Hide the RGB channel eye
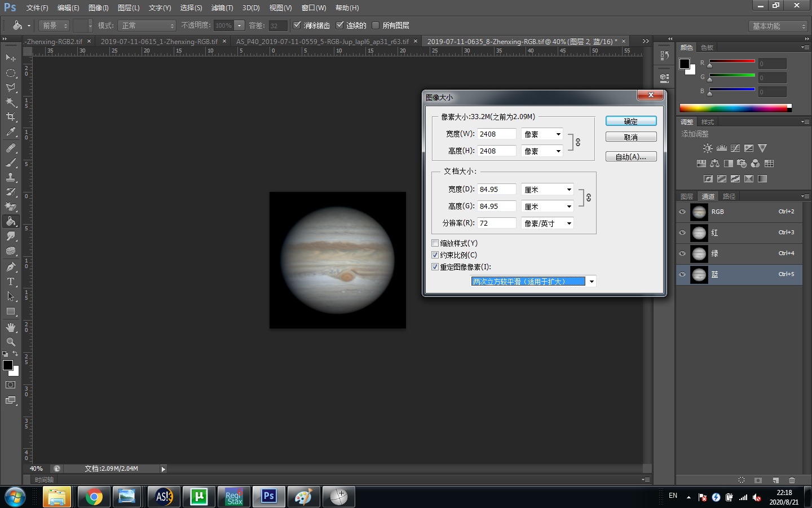The height and width of the screenshot is (508, 812). pos(682,212)
